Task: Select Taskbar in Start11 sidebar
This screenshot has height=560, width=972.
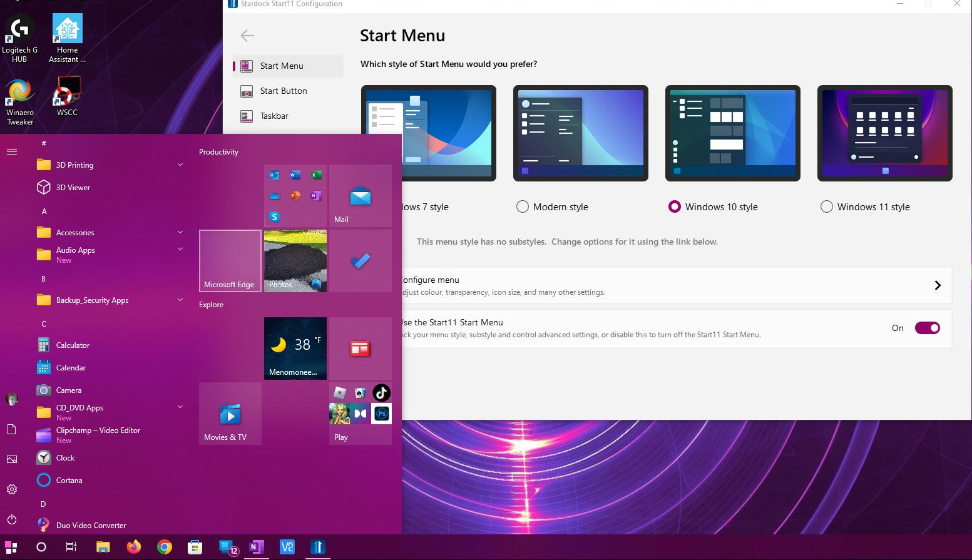Action: [x=288, y=116]
